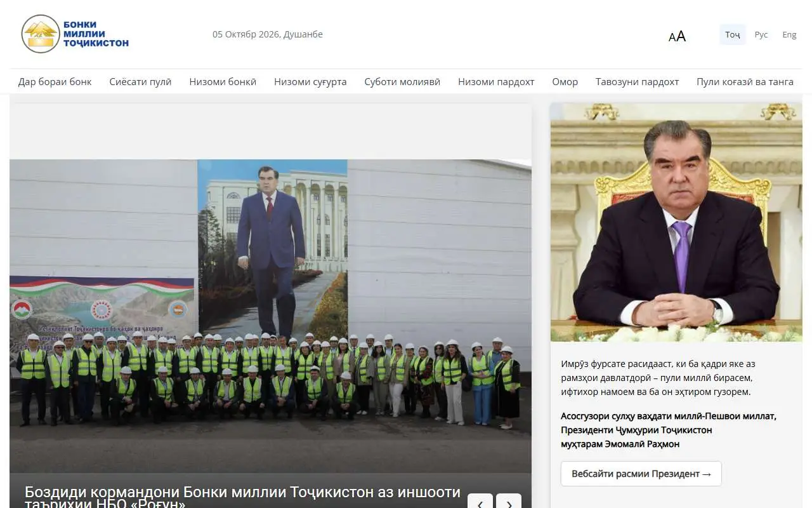Click the quote starting Имрӯз фурсате расидааст

coord(658,378)
